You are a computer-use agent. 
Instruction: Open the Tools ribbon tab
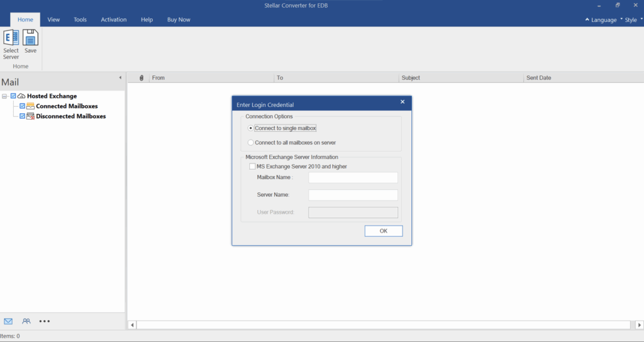point(80,19)
